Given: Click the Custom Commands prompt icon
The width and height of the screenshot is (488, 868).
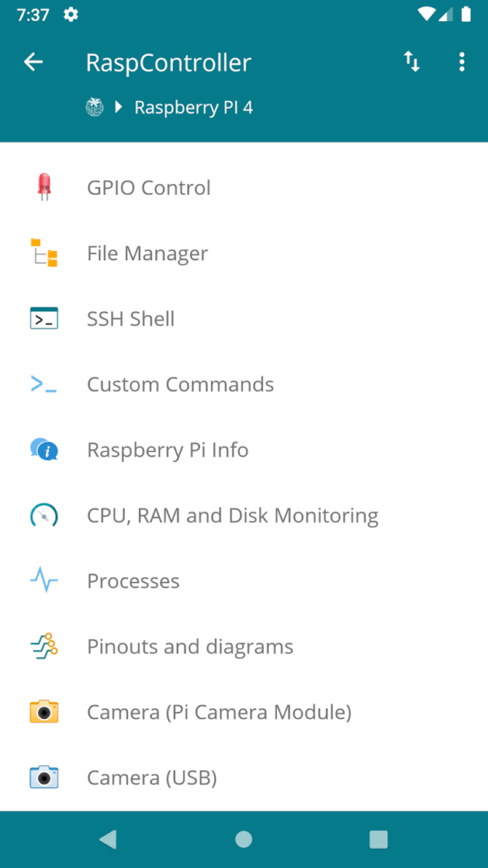Looking at the screenshot, I should point(44,384).
